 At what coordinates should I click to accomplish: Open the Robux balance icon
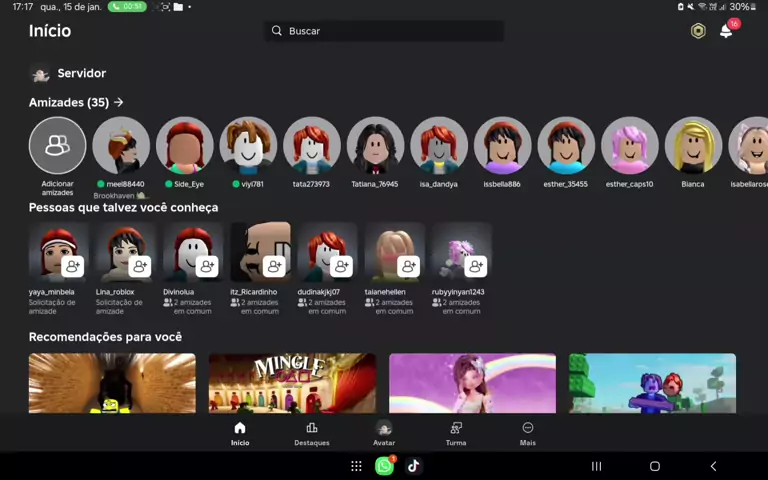(x=698, y=31)
